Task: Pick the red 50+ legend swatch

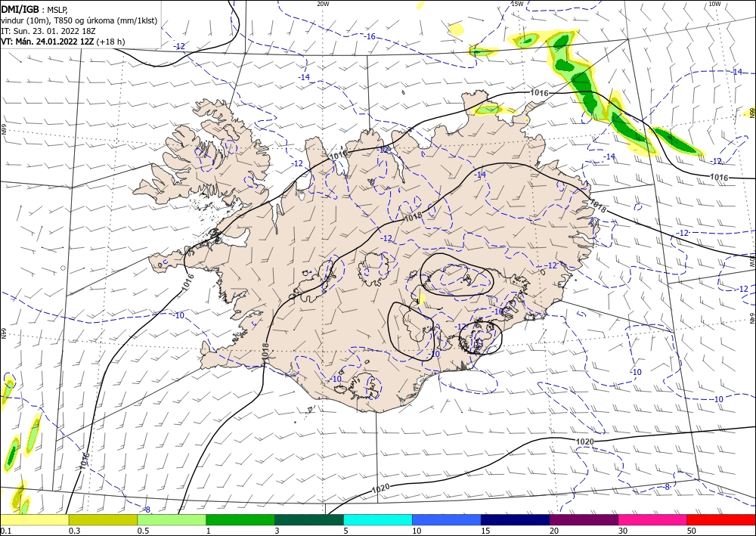Action: tap(721, 519)
